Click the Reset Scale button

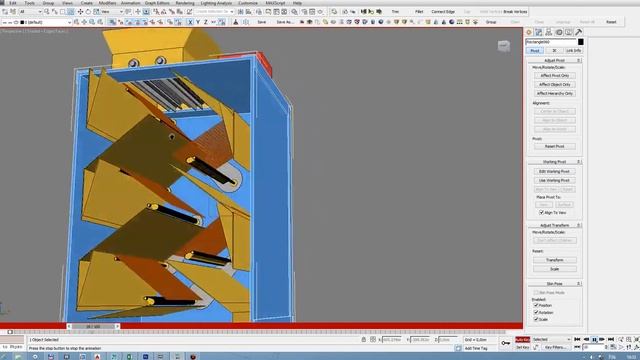coord(555,269)
